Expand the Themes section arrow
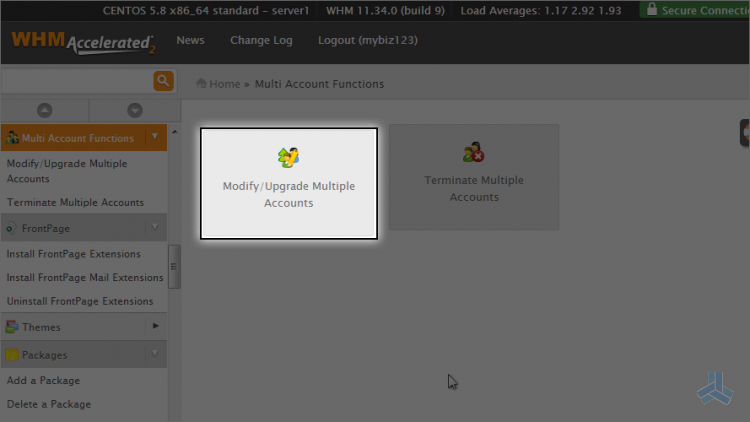Screen dimensions: 750x422 click(x=155, y=326)
